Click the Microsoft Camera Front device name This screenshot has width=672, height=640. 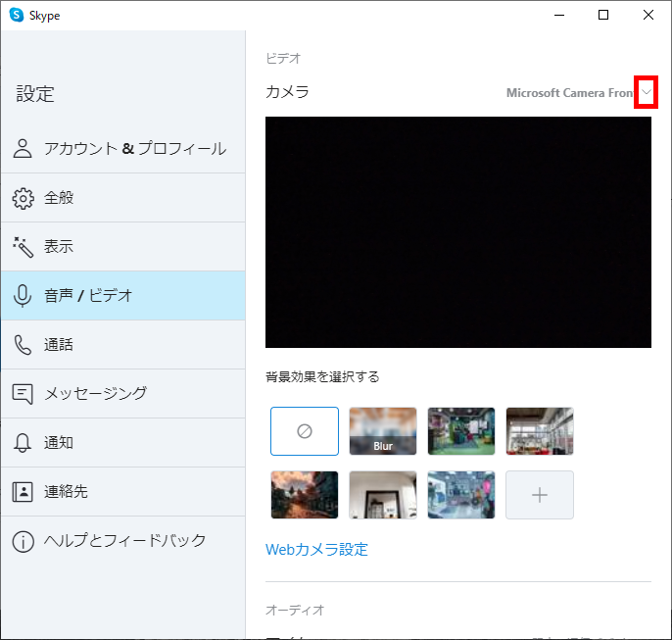[570, 92]
